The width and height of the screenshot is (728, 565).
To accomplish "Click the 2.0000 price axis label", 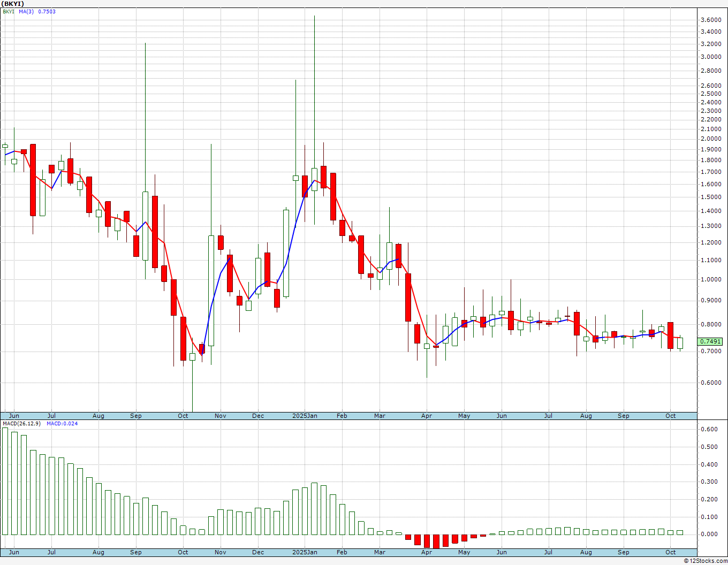I will pyautogui.click(x=710, y=139).
